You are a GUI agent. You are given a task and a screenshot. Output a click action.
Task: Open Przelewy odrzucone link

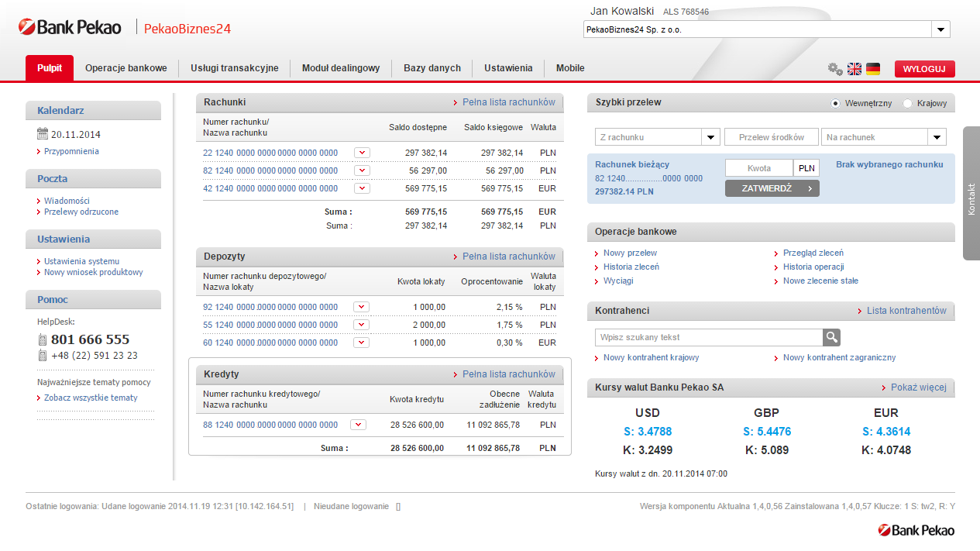pyautogui.click(x=81, y=212)
